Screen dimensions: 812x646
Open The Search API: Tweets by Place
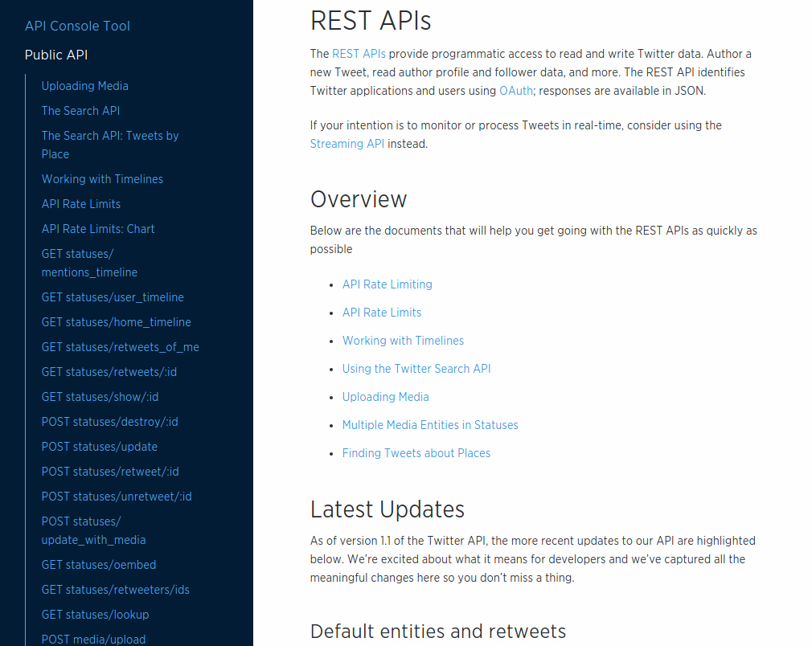pyautogui.click(x=110, y=136)
